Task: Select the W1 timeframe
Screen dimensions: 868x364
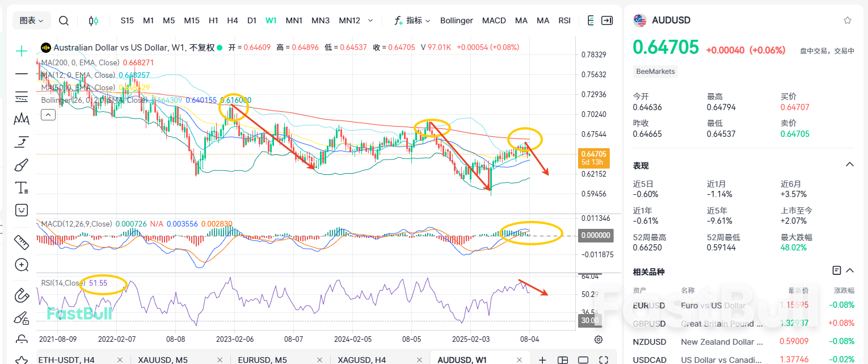Action: [271, 20]
